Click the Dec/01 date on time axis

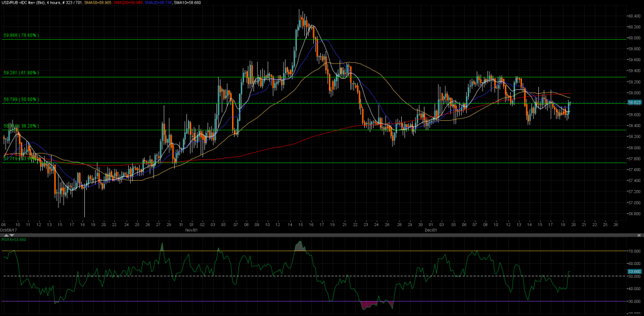(x=430, y=230)
